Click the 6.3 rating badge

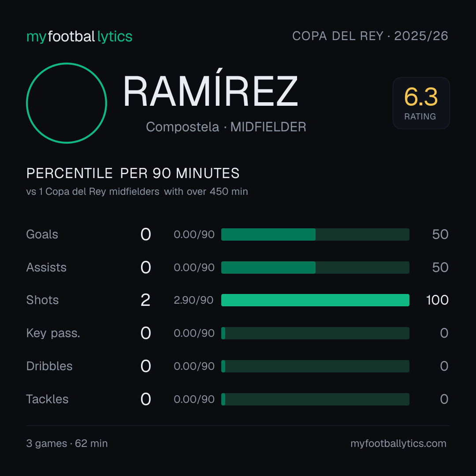coord(421,103)
